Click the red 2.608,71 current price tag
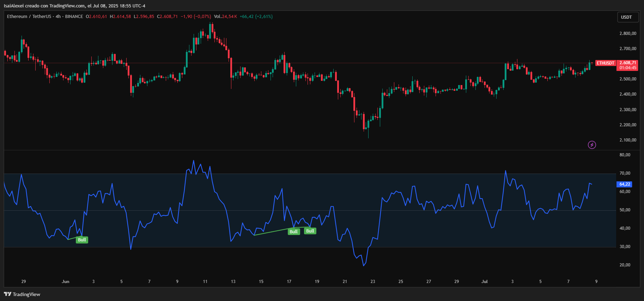Image resolution: width=644 pixels, height=301 pixels. [x=627, y=63]
